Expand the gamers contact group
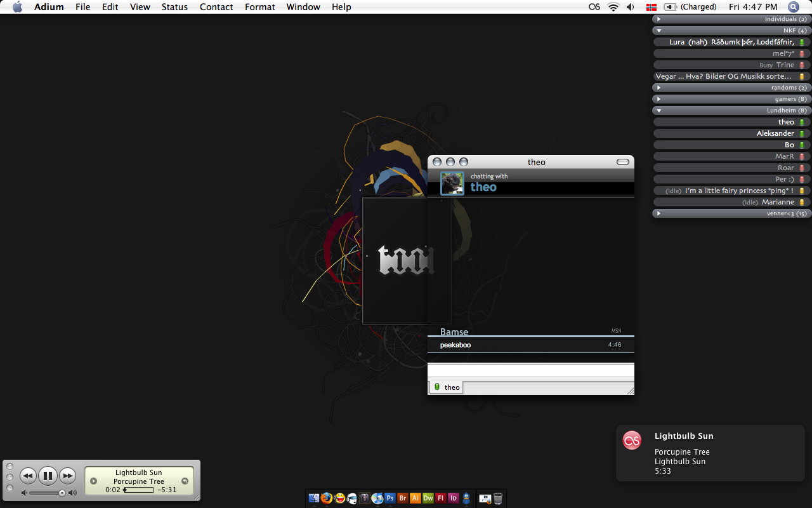 pyautogui.click(x=659, y=99)
